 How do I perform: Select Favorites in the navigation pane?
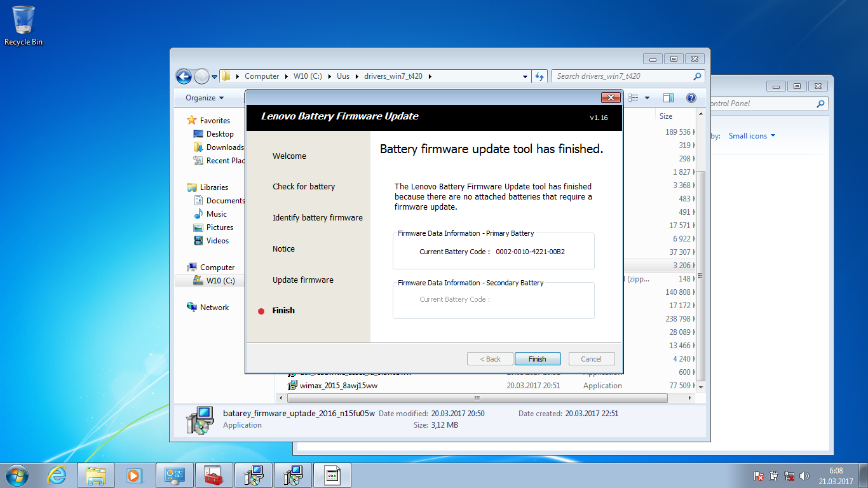[215, 121]
